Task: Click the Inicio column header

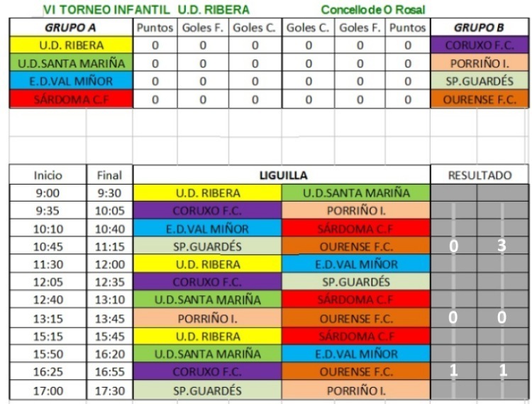Action: (x=48, y=175)
